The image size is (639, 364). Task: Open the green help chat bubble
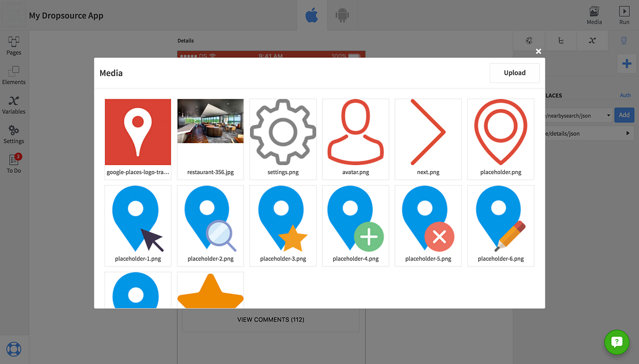617,342
